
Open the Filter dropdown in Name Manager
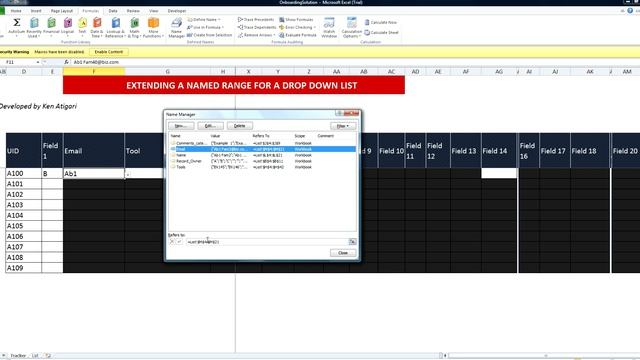342,126
